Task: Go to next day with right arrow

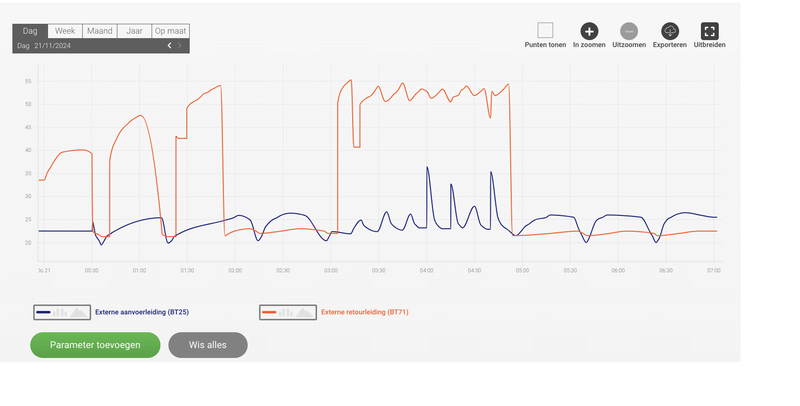Action: pos(180,46)
